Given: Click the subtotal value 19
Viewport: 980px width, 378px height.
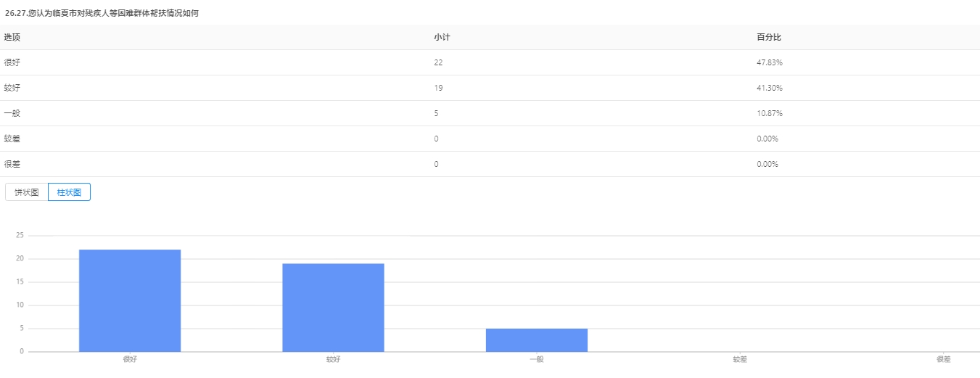Looking at the screenshot, I should pyautogui.click(x=438, y=88).
